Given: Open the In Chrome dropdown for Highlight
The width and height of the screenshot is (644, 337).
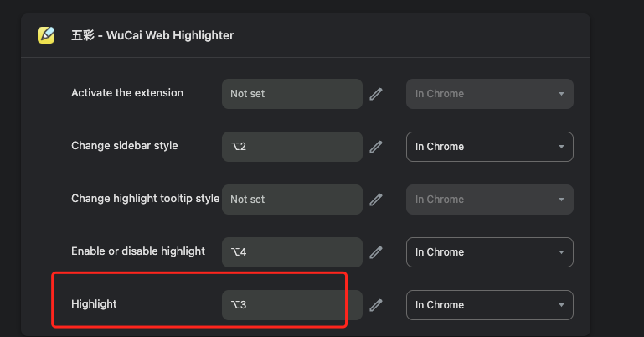Looking at the screenshot, I should tap(490, 305).
